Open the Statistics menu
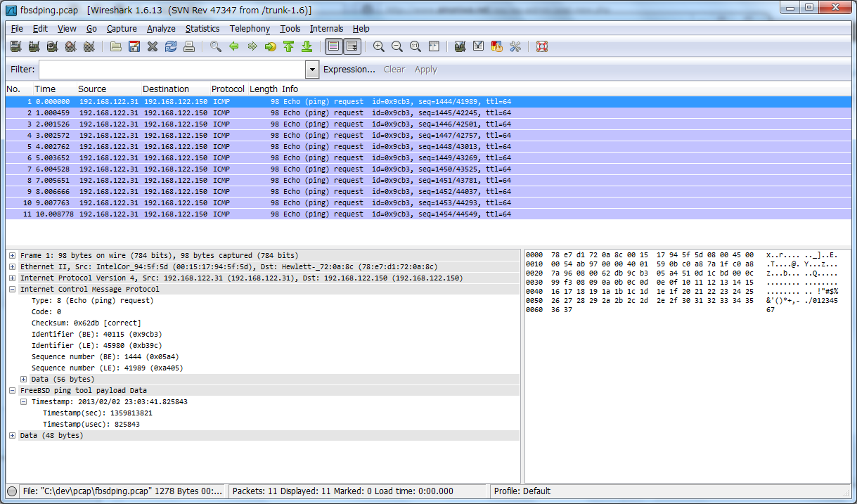 pos(202,29)
